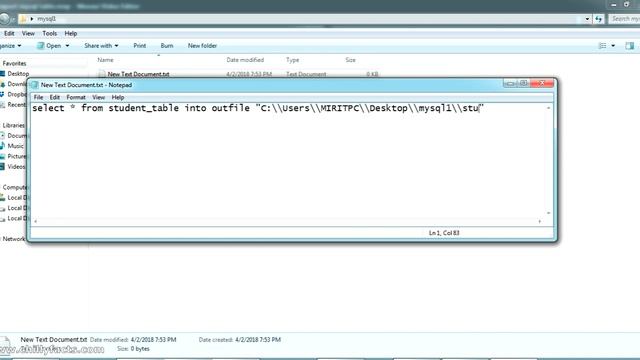Click Burn in Explorer toolbar
640x360 pixels.
[167, 46]
